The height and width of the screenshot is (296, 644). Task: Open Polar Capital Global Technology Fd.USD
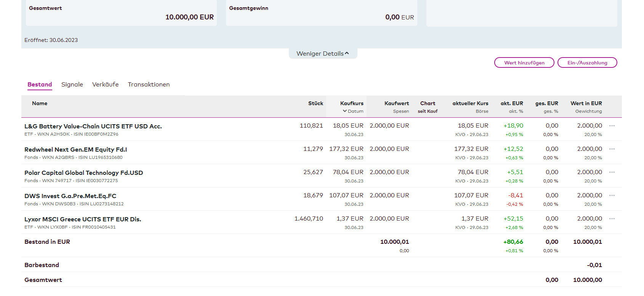(83, 173)
